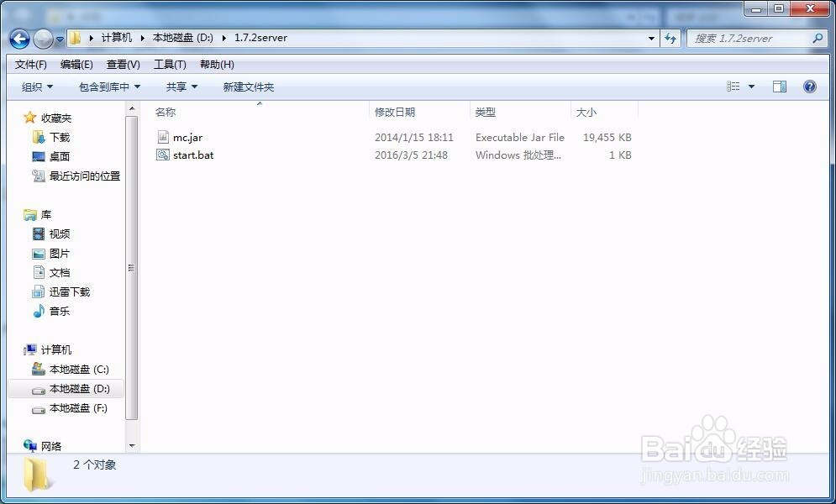The height and width of the screenshot is (504, 836).
Task: Click Executable Jar File type cell
Action: click(520, 138)
